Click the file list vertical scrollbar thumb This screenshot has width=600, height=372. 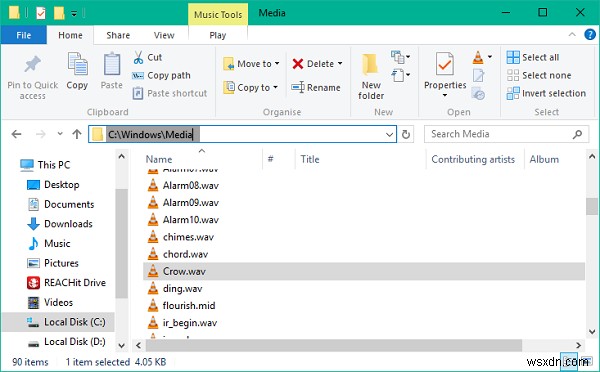[592, 206]
